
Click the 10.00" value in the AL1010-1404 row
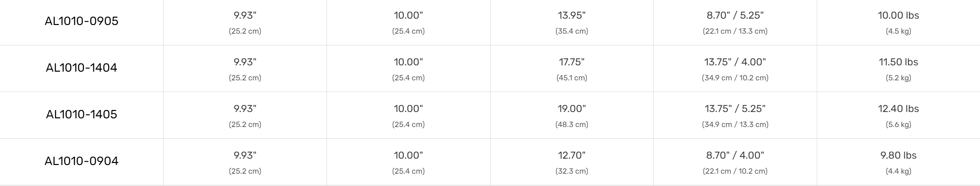(x=408, y=62)
